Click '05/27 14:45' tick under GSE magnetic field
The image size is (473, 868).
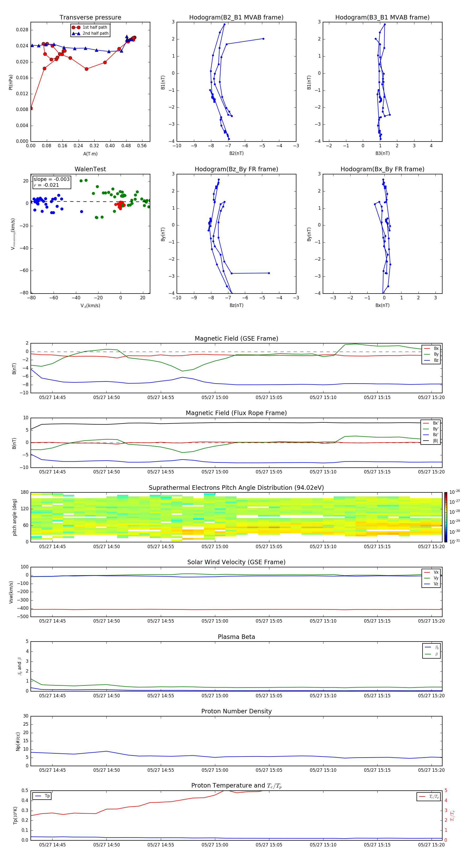[x=53, y=397]
